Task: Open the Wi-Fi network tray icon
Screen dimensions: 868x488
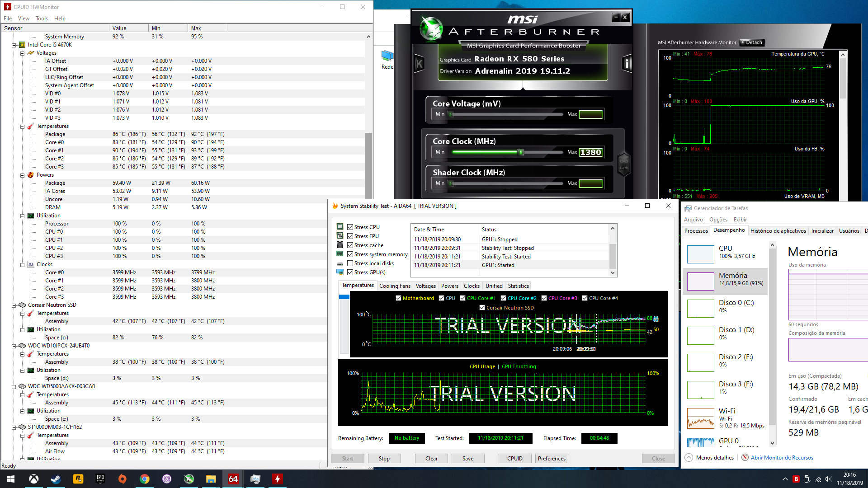Action: pyautogui.click(x=818, y=479)
